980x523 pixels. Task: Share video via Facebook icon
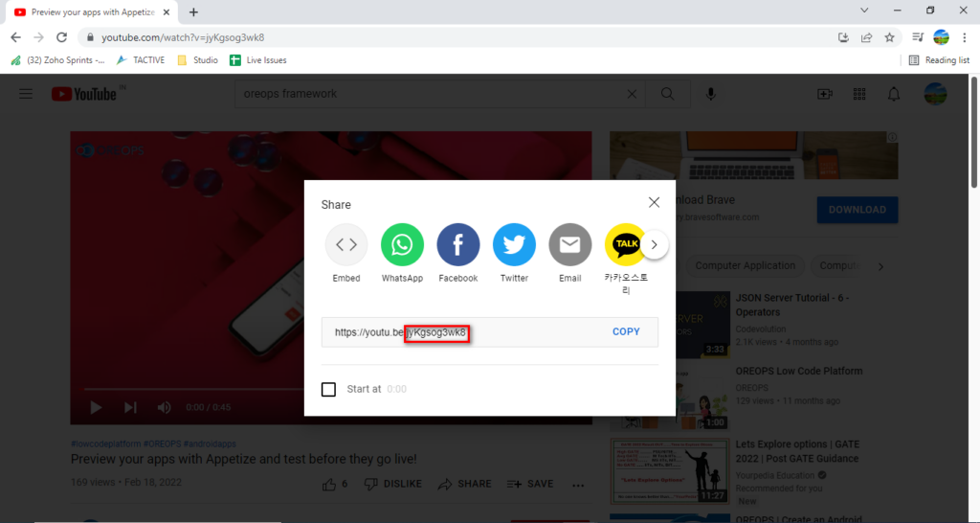coord(458,244)
